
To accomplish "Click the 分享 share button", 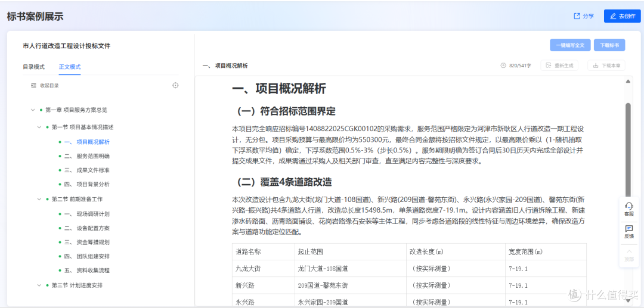I will [x=584, y=16].
